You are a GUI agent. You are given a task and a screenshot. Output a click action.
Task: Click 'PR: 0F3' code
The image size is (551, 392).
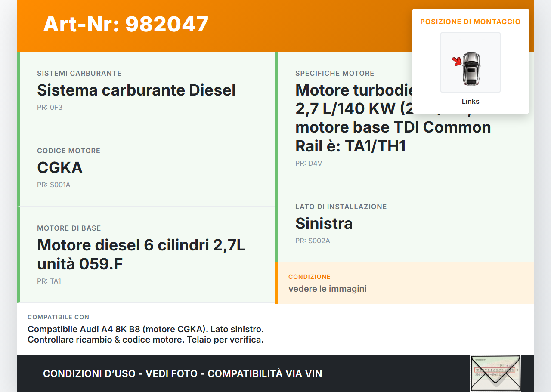point(50,107)
